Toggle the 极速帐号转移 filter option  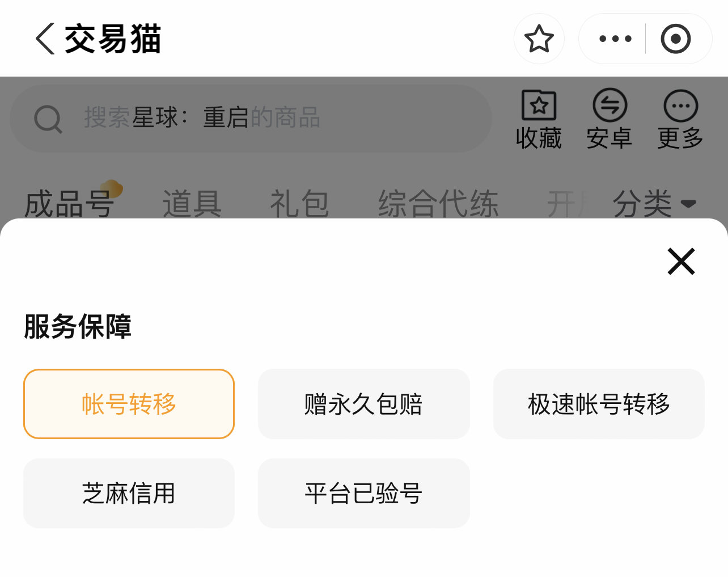point(599,404)
